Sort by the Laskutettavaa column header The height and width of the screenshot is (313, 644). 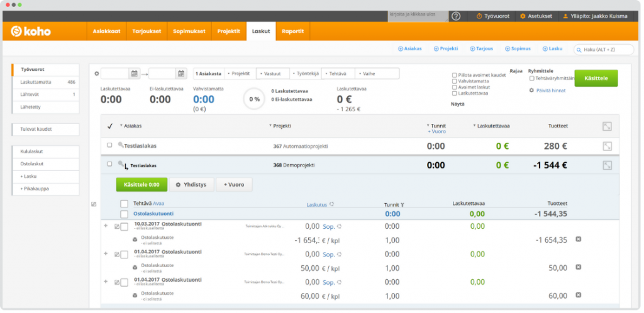491,126
